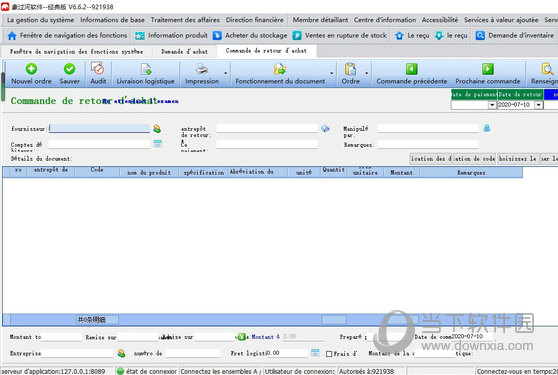Screen dimensions: 558x375
Task: Click the app logo in title bar
Action: pyautogui.click(x=5, y=6)
